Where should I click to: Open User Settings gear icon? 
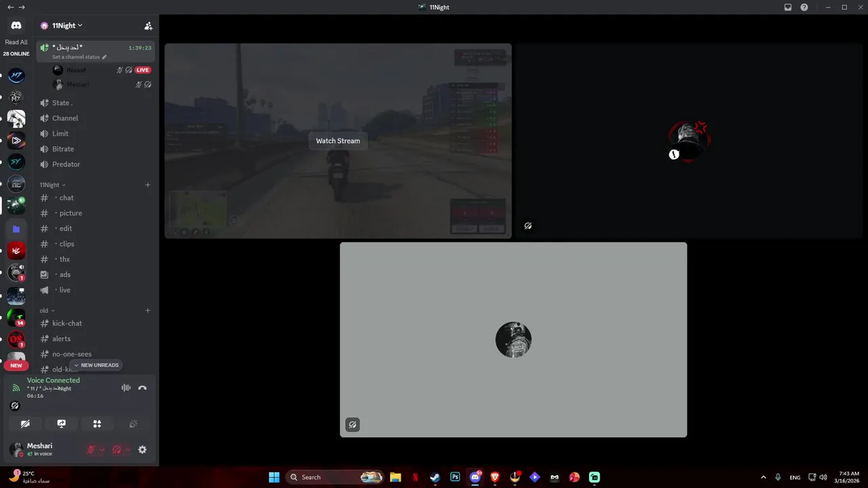point(142,449)
